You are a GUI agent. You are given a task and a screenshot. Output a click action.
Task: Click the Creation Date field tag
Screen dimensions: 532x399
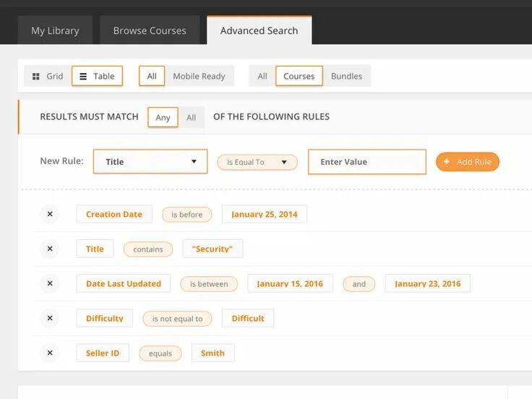pyautogui.click(x=114, y=214)
